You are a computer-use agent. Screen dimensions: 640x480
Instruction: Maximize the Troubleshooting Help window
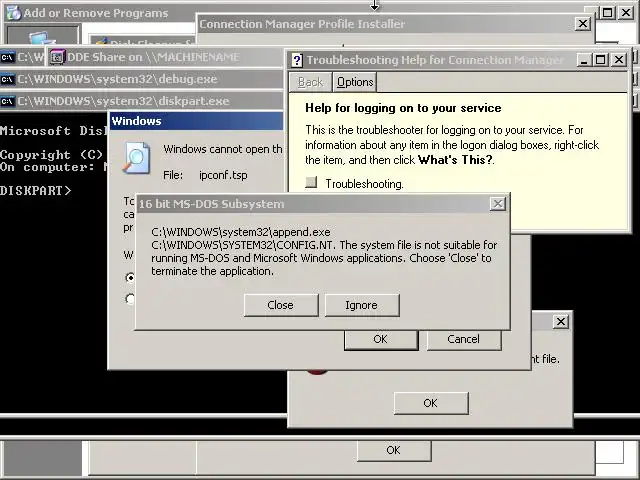[x=601, y=60]
